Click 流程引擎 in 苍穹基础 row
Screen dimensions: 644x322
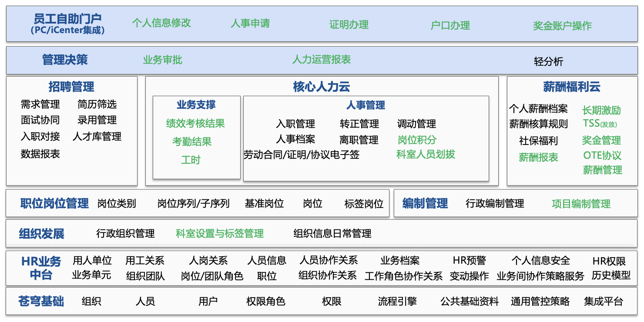coord(397,301)
